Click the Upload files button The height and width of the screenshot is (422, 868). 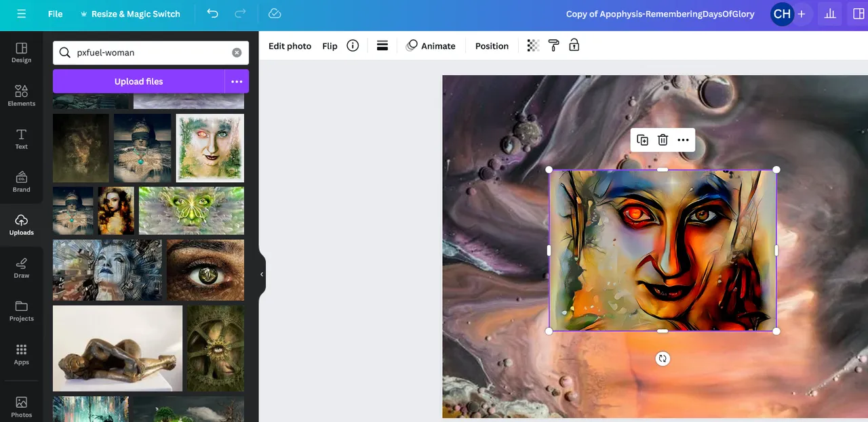pos(138,81)
